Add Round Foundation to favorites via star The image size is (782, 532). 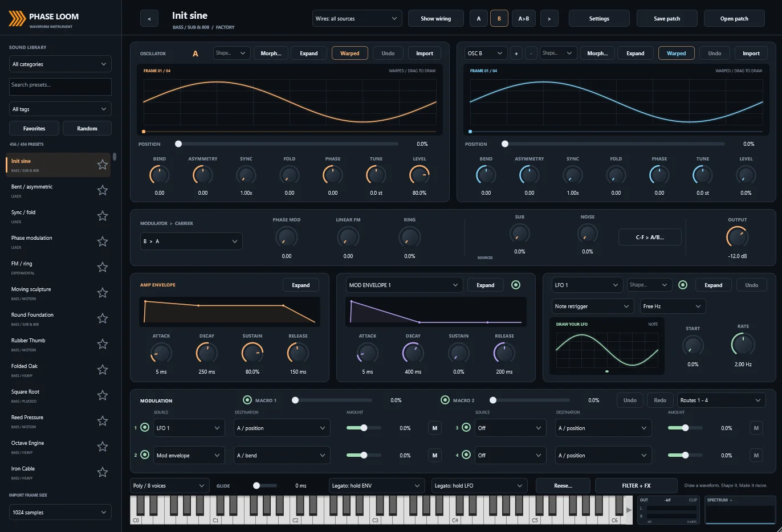pos(103,318)
